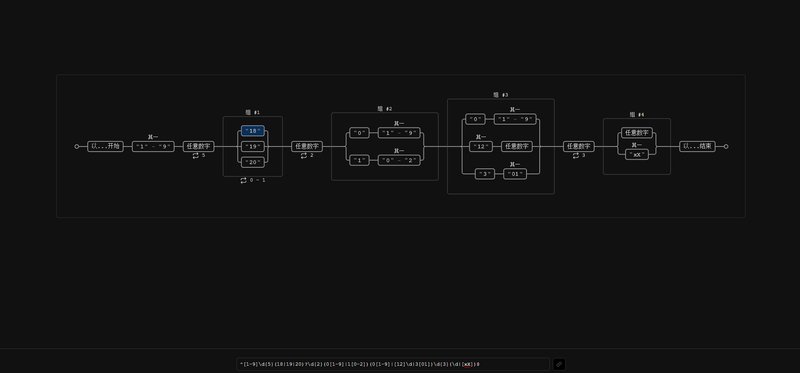
Task: Select the "20" node in group #1
Action: coord(253,162)
